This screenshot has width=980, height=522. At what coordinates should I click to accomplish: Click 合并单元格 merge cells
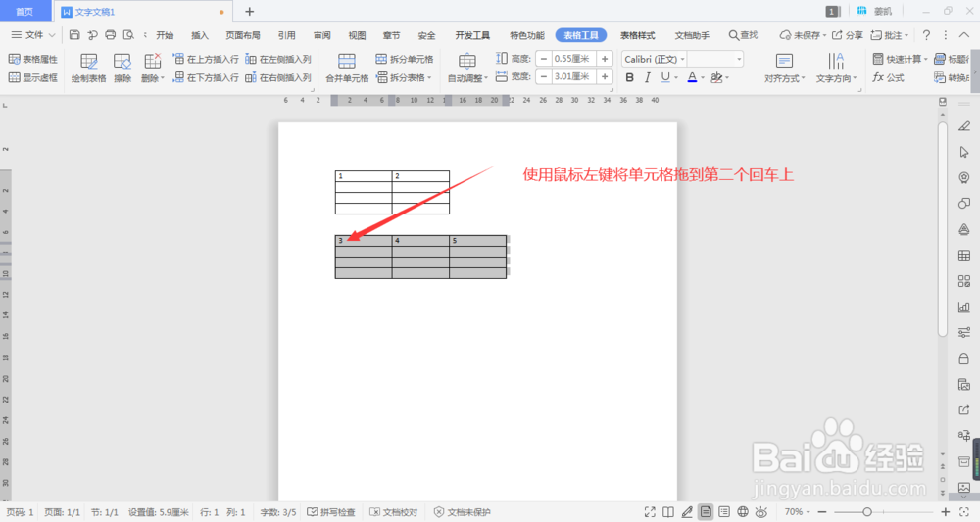pos(347,68)
